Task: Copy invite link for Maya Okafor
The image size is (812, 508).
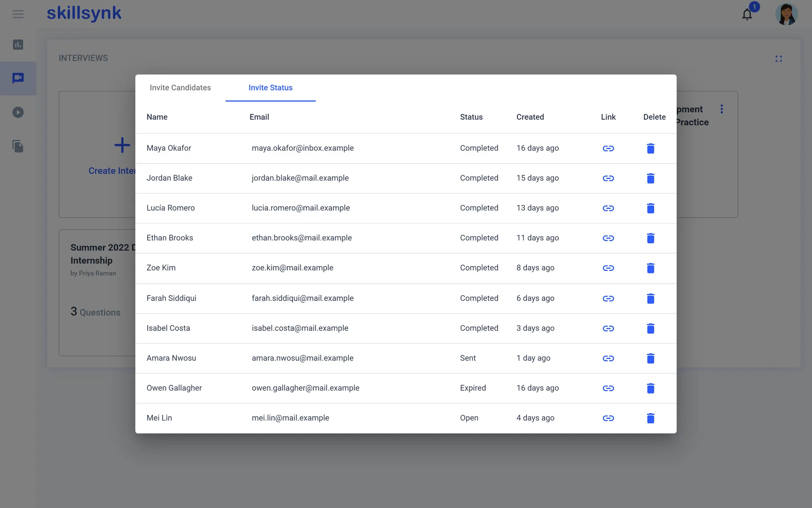Action: tap(608, 148)
